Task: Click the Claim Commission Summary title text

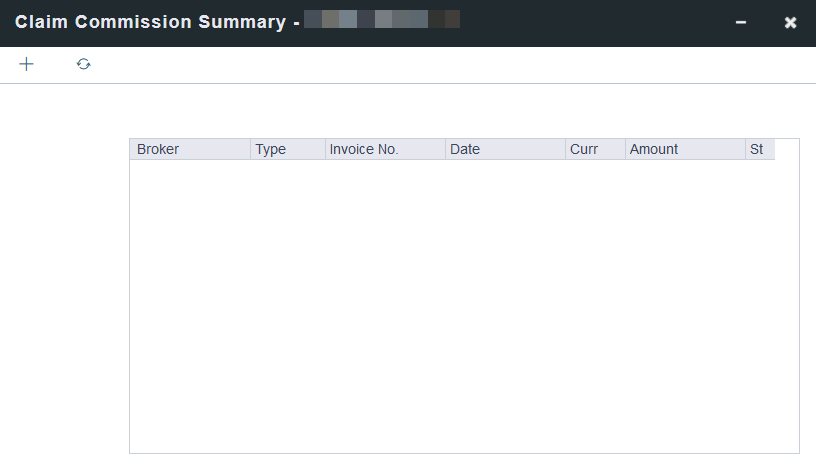Action: (x=150, y=22)
